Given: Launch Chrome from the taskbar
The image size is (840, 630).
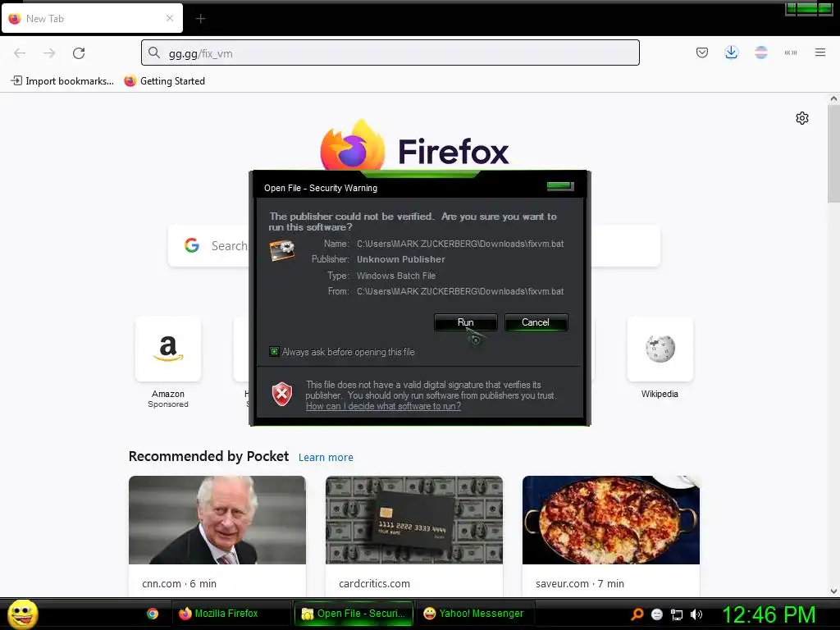Looking at the screenshot, I should pyautogui.click(x=153, y=614).
